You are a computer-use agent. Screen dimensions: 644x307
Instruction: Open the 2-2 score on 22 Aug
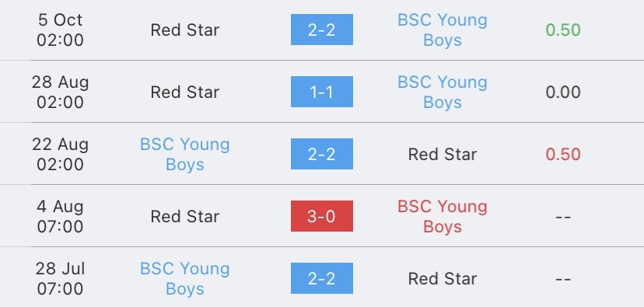pyautogui.click(x=321, y=154)
